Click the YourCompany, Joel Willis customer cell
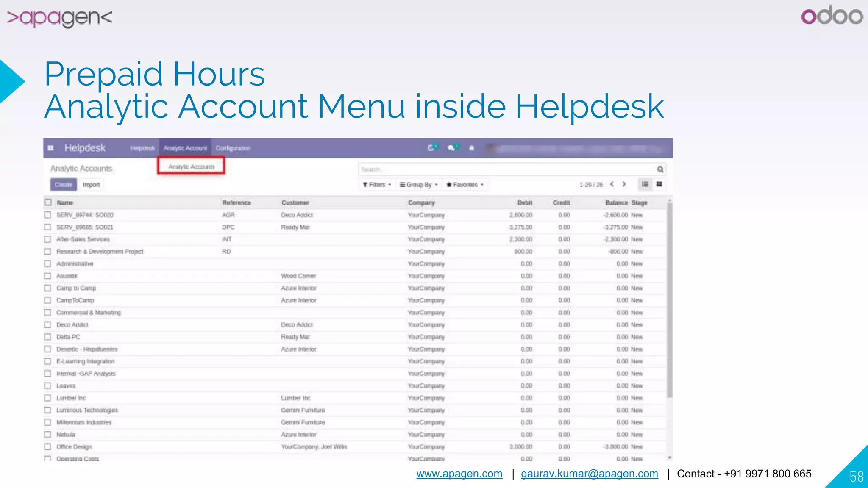The height and width of the screenshot is (488, 868). click(314, 446)
